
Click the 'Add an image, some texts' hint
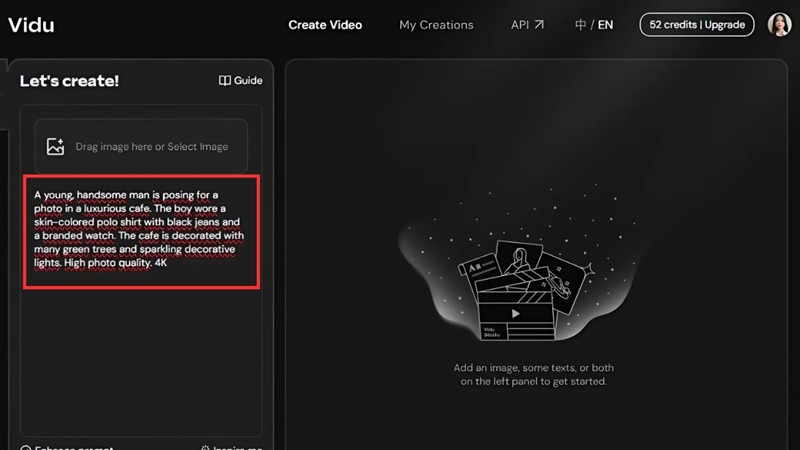tap(534, 374)
